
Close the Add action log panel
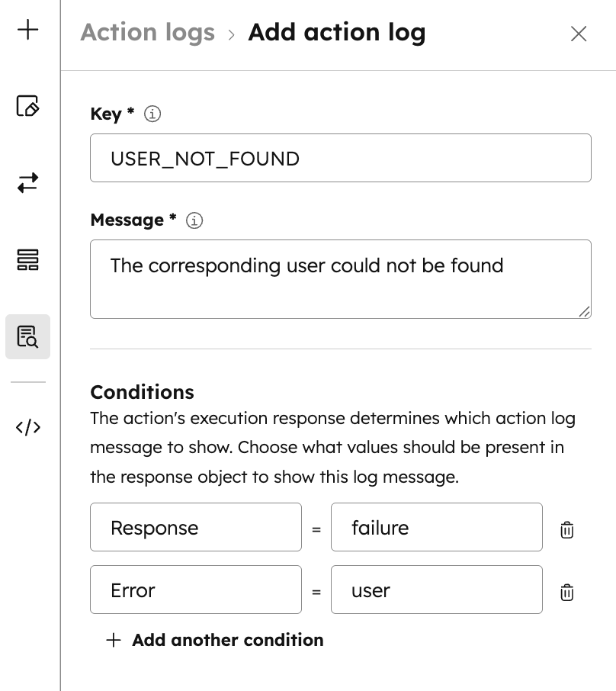tap(579, 34)
